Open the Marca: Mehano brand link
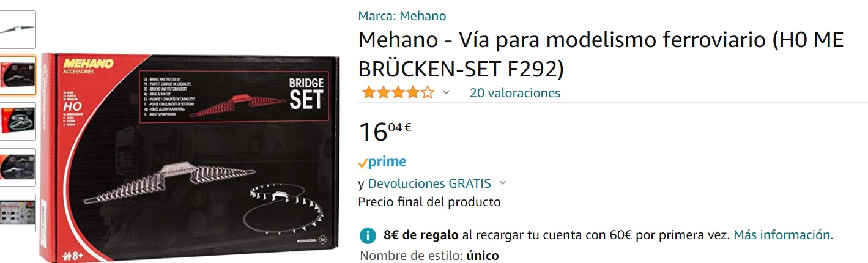This screenshot has height=263, width=868. point(402,16)
